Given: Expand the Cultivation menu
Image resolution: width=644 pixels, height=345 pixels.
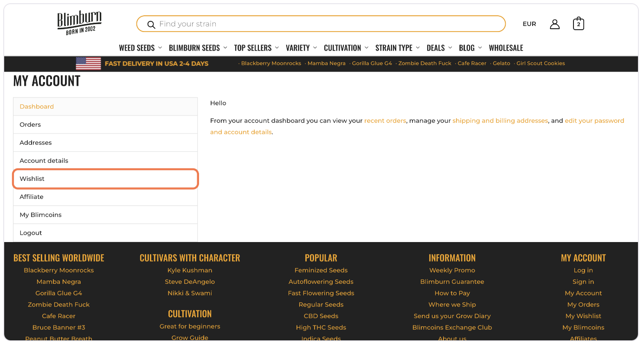Looking at the screenshot, I should click(x=346, y=48).
